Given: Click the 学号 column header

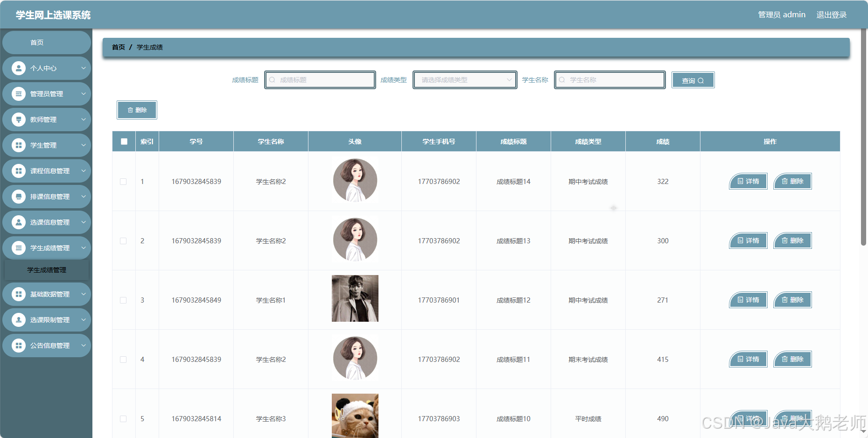Looking at the screenshot, I should click(x=196, y=141).
